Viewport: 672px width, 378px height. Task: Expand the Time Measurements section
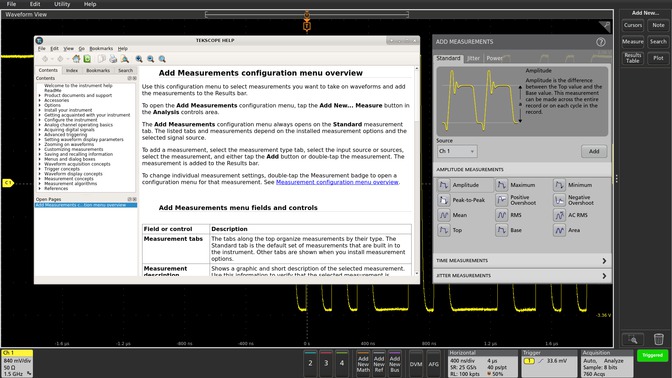(x=522, y=261)
